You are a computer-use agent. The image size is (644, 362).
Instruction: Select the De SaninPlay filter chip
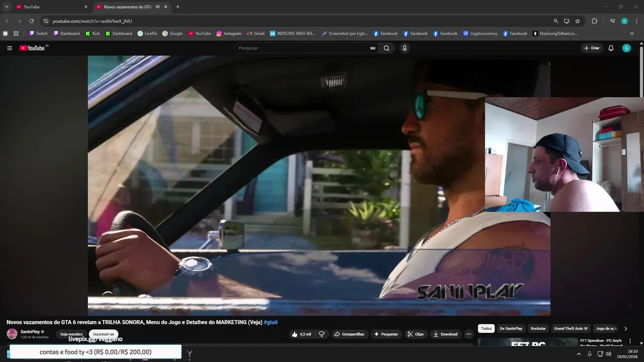tap(511, 328)
